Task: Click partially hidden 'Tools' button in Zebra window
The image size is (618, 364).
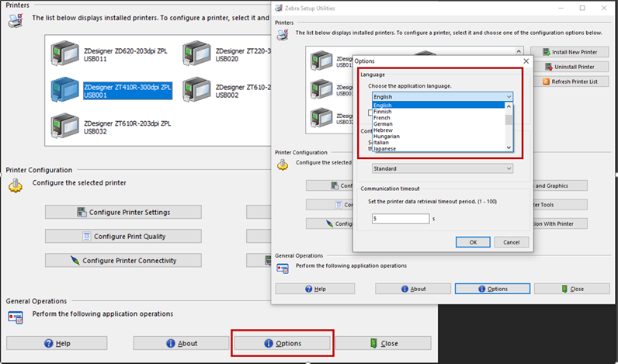Action: pyautogui.click(x=560, y=204)
